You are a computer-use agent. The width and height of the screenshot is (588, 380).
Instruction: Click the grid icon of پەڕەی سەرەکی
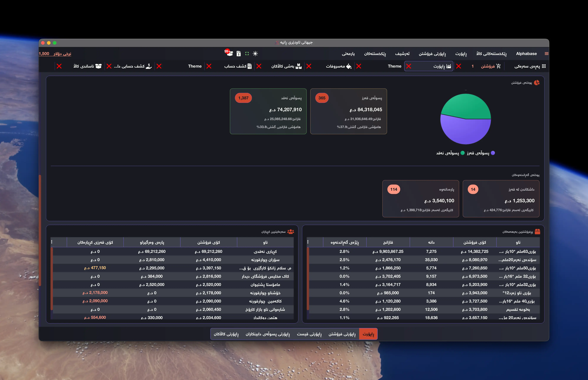point(544,66)
